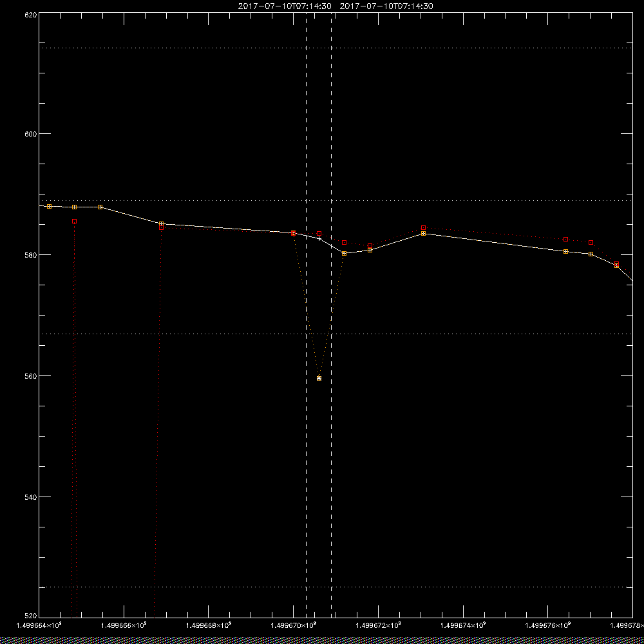Click the x-axis label 1.499664×10⁹
This screenshot has width=644, height=644.
click(x=39, y=625)
